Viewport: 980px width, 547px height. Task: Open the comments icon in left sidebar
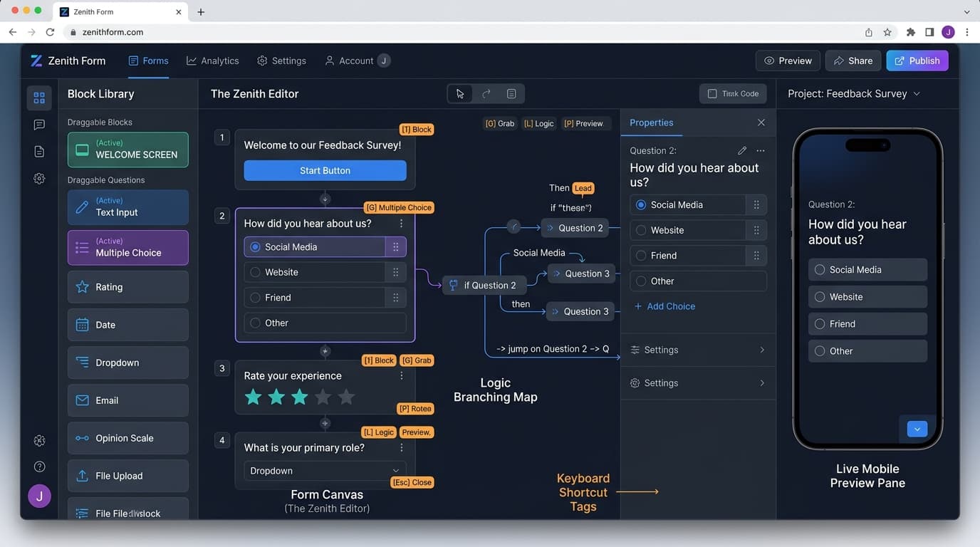coord(39,125)
